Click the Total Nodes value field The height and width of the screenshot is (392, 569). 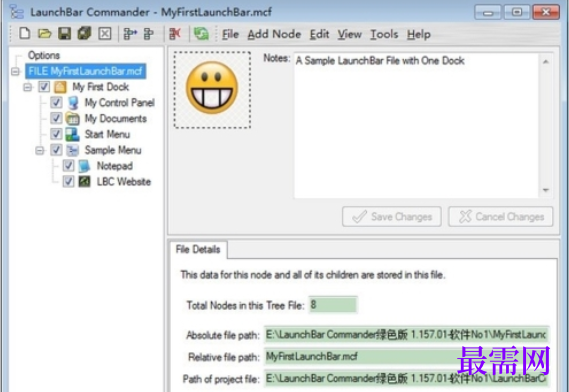[333, 305]
